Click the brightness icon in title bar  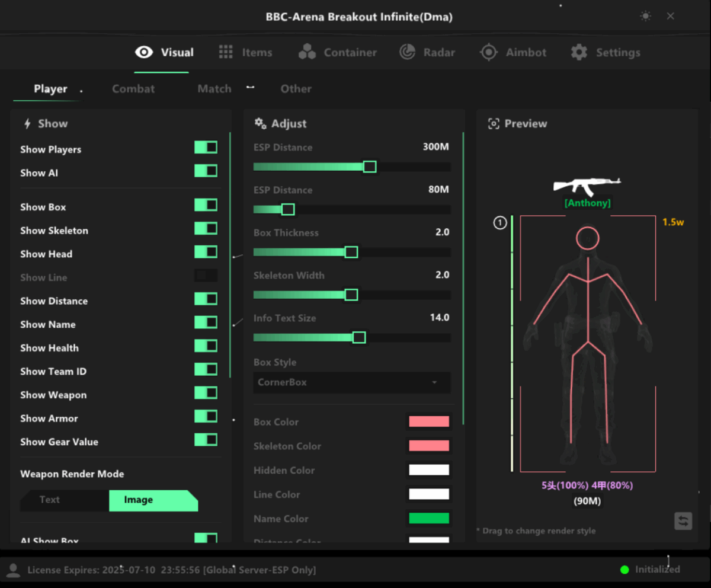[x=646, y=16]
